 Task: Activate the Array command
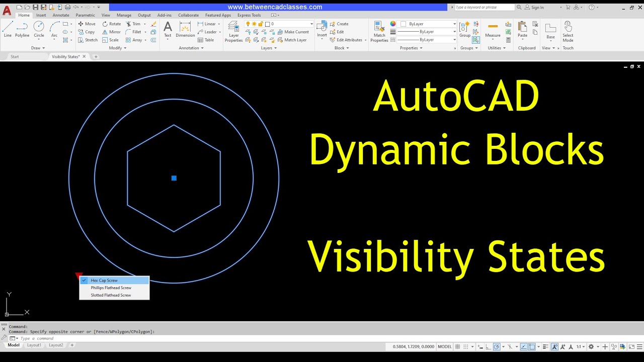click(134, 40)
